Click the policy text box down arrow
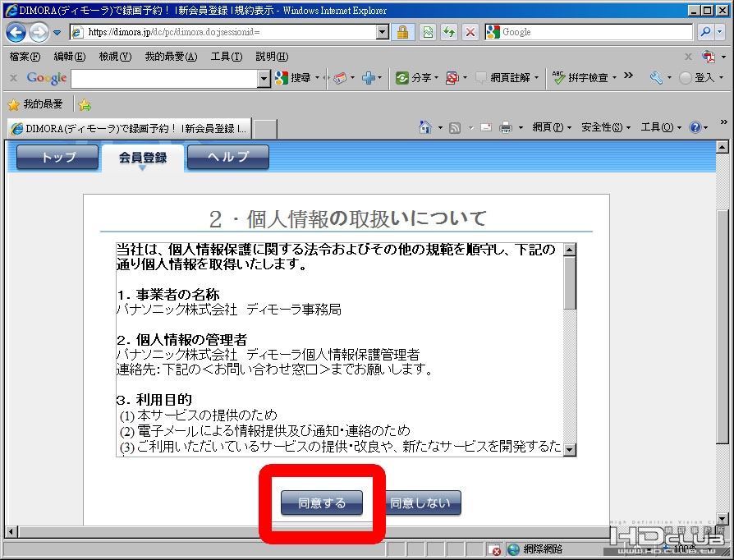Viewport: 734px width, 560px height. point(569,450)
